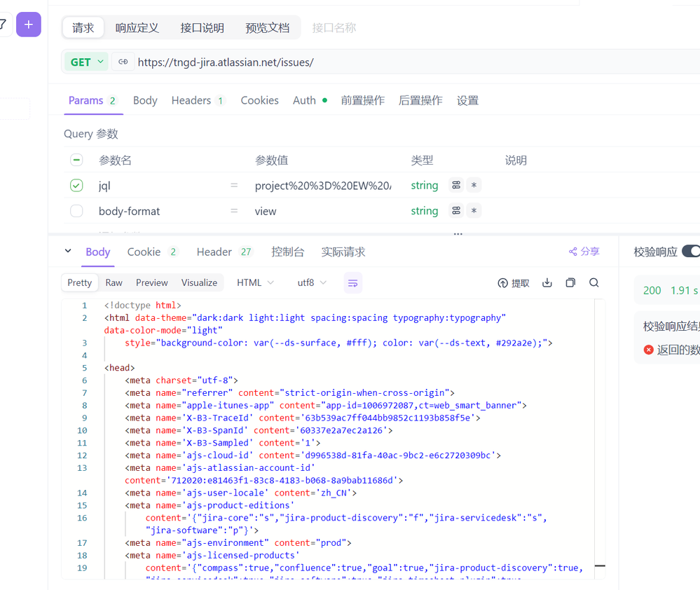Screen dimensions: 700x590
Task: Click the jql parameter value field
Action: 323,185
